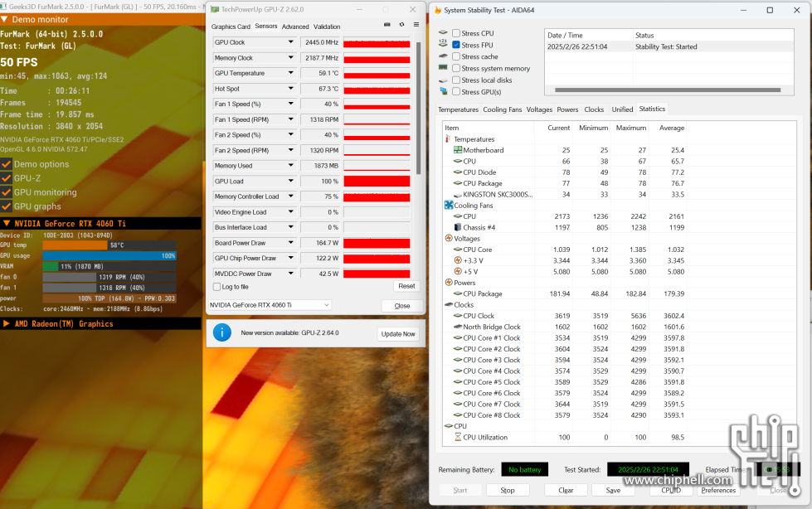The width and height of the screenshot is (812, 509).
Task: Switch to the GPU-Z Validation tab
Action: pos(327,27)
